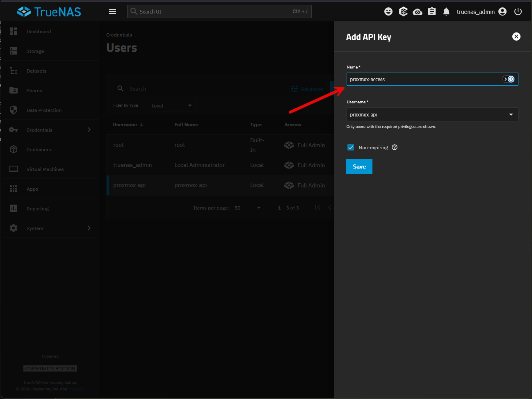Sort by the Username column header
Screen dimensions: 532x399
128,125
